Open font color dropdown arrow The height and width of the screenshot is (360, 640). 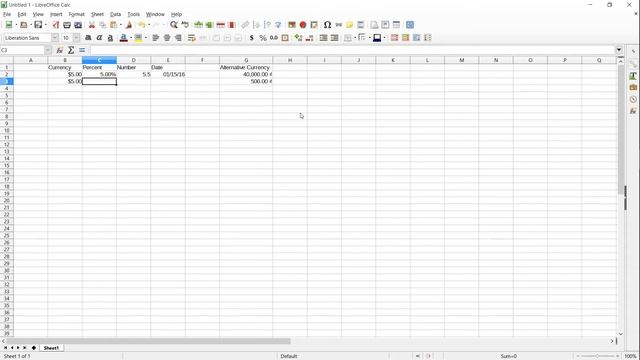[x=131, y=38]
